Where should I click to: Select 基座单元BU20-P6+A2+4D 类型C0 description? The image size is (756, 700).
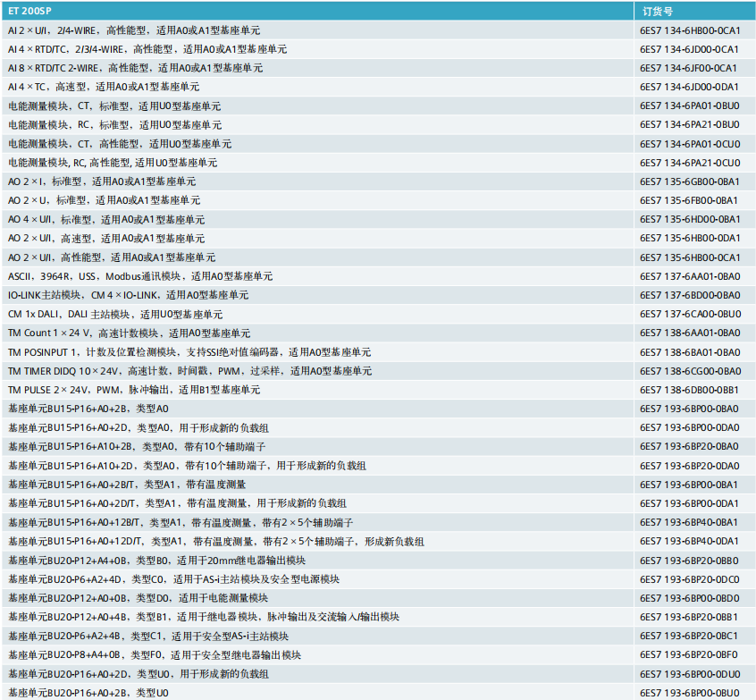(x=174, y=579)
